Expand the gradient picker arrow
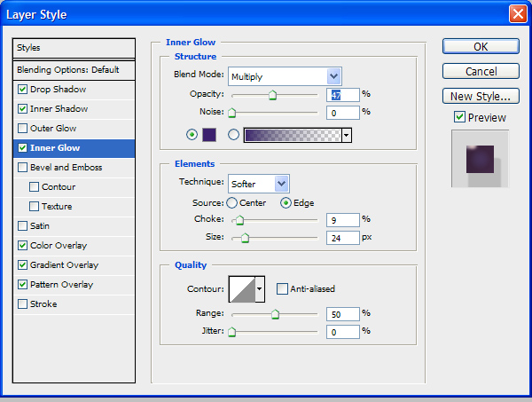The height and width of the screenshot is (402, 532). [347, 135]
